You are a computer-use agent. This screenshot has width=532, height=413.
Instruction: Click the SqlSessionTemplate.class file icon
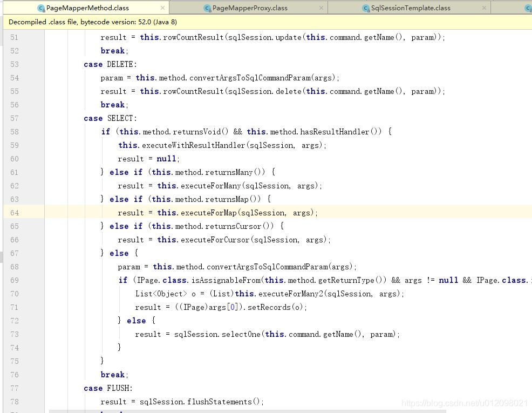pos(366,8)
